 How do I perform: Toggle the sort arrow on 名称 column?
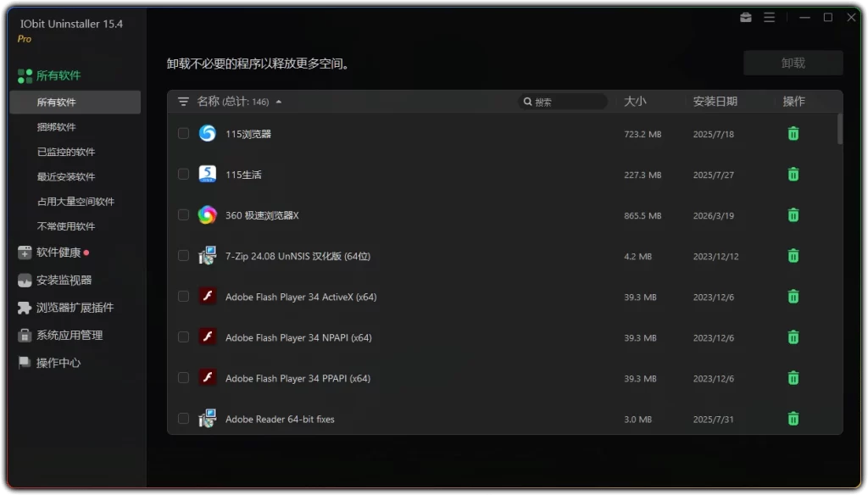coord(279,101)
